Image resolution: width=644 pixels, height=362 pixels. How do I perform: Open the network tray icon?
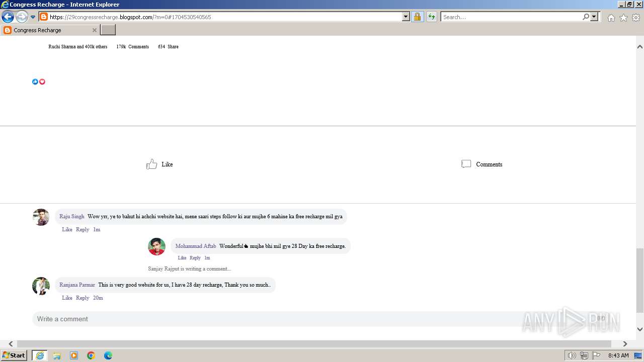pos(584,355)
